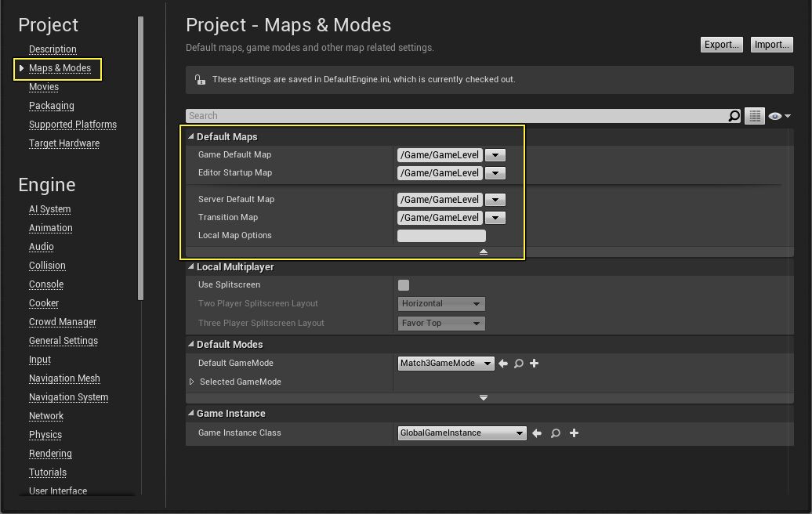Browse to Default GameMode with magnifier icon
The image size is (812, 514).
coord(518,364)
